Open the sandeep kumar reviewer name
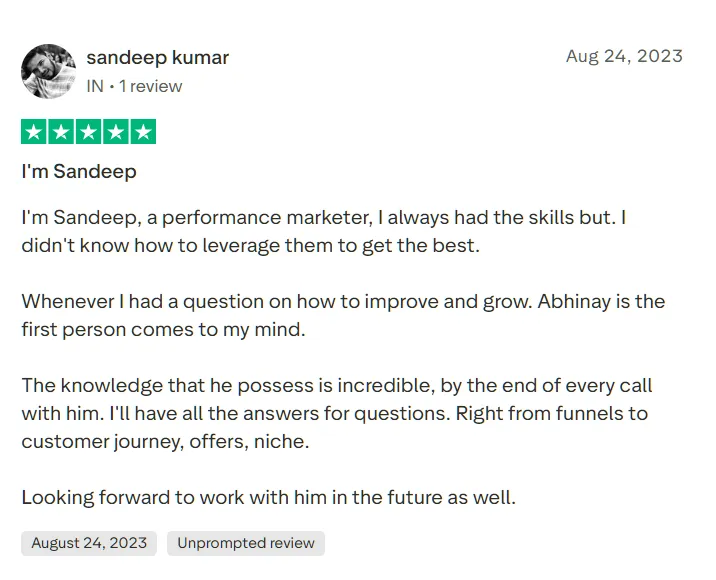716x580 pixels. pos(158,57)
